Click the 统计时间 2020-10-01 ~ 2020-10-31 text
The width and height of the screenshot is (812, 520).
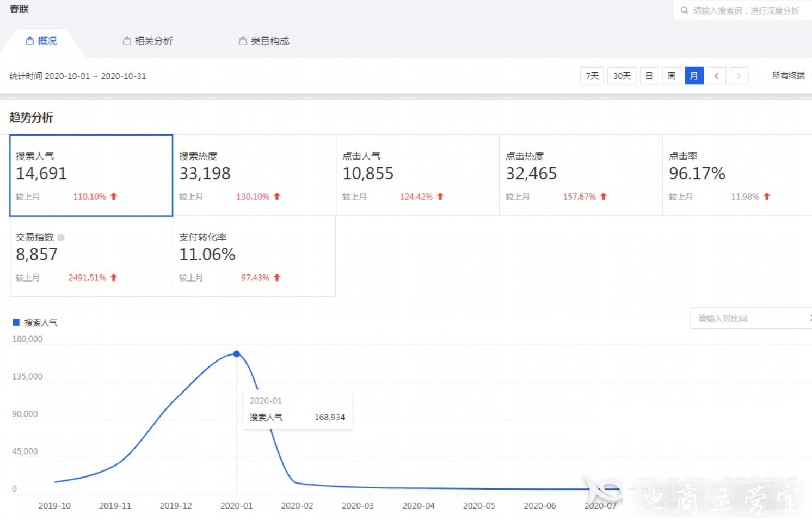tap(78, 76)
